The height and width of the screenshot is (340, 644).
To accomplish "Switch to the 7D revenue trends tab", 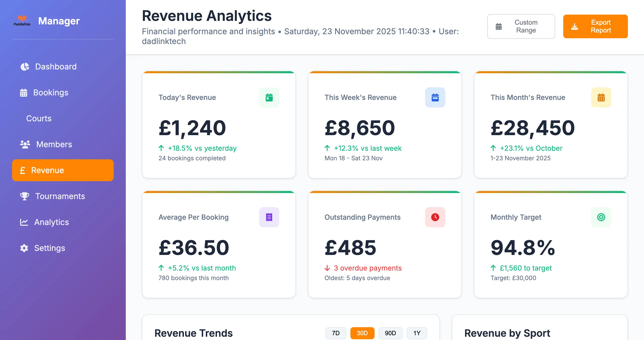I will click(x=336, y=333).
